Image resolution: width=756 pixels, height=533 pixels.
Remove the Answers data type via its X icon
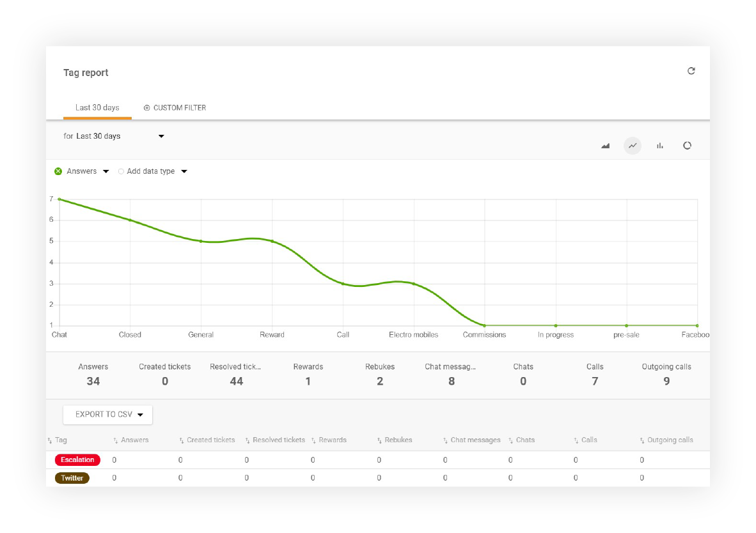[x=58, y=171]
